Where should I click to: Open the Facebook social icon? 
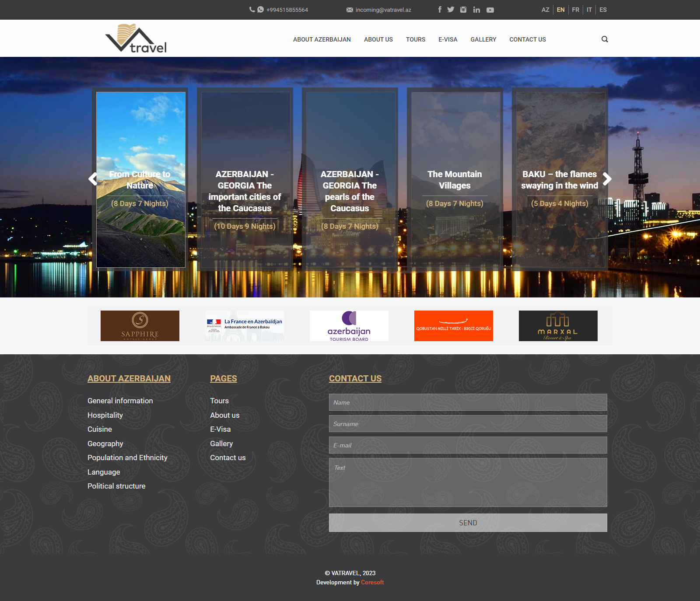[440, 10]
